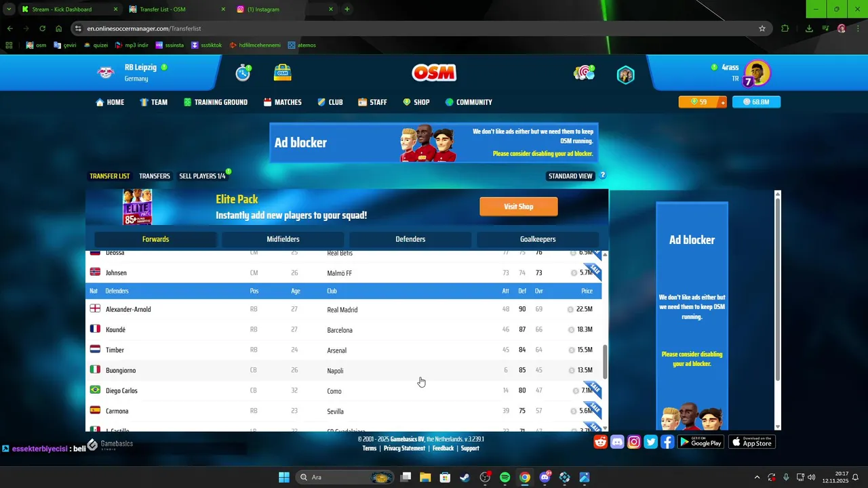Viewport: 868px width, 488px height.
Task: Bookmark this page with the star icon
Action: pos(762,28)
